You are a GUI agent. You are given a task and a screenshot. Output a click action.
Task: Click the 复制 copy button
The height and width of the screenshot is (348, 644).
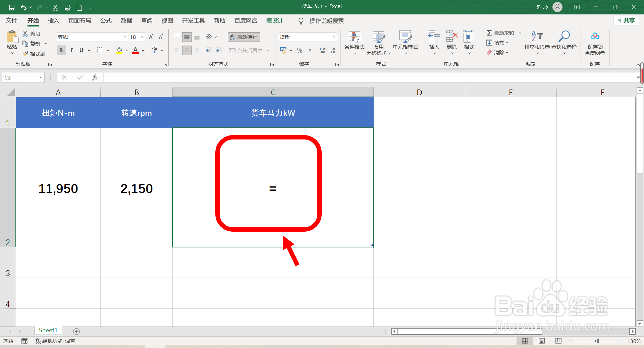point(32,44)
